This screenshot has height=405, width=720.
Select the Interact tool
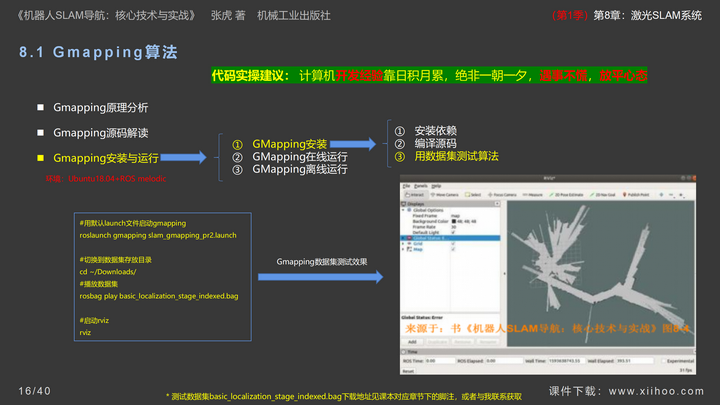click(415, 195)
